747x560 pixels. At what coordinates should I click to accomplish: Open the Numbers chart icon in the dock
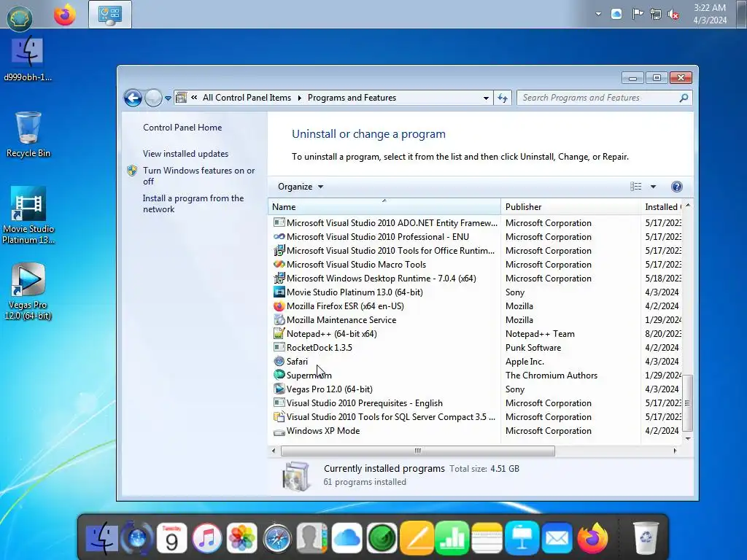click(x=452, y=539)
